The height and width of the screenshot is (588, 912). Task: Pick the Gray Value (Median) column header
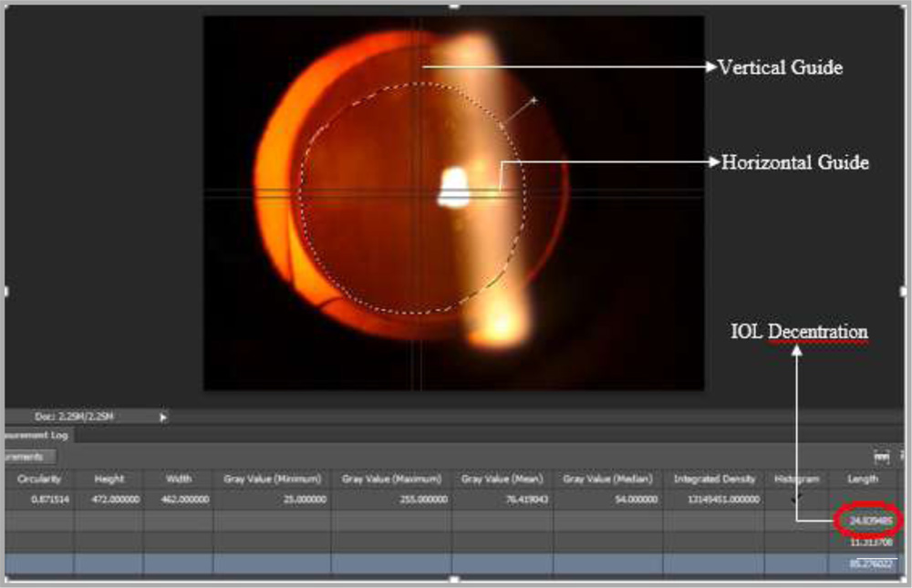[x=608, y=479]
